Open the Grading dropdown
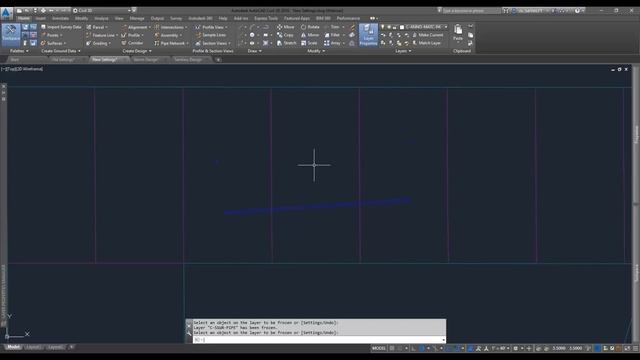The height and width of the screenshot is (360, 640). click(98, 43)
